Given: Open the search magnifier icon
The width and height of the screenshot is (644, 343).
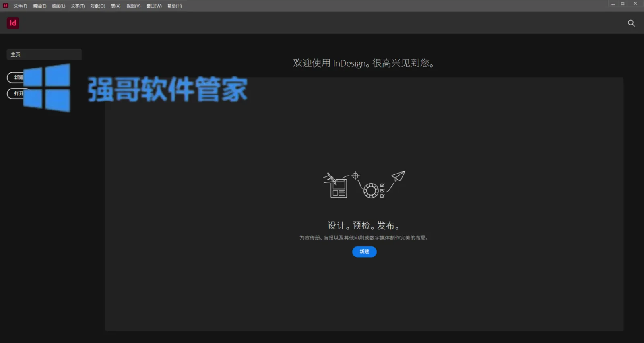Looking at the screenshot, I should [x=631, y=23].
